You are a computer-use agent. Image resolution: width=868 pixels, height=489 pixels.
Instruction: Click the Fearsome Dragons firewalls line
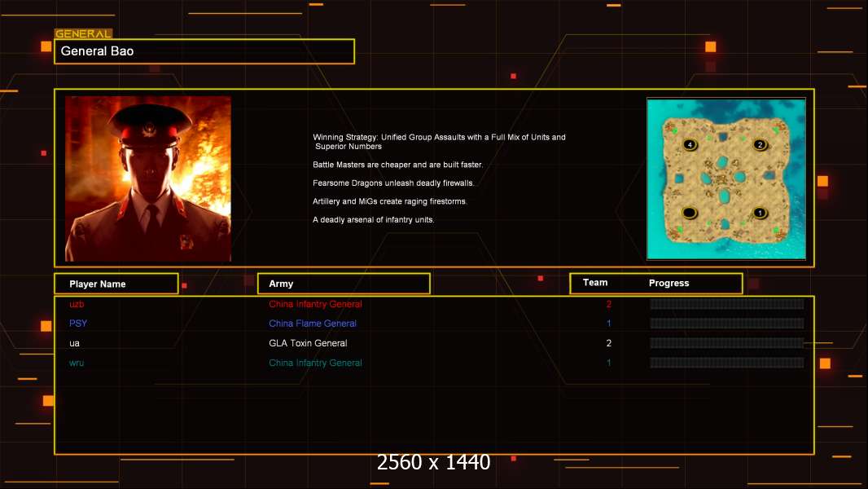pyautogui.click(x=393, y=183)
